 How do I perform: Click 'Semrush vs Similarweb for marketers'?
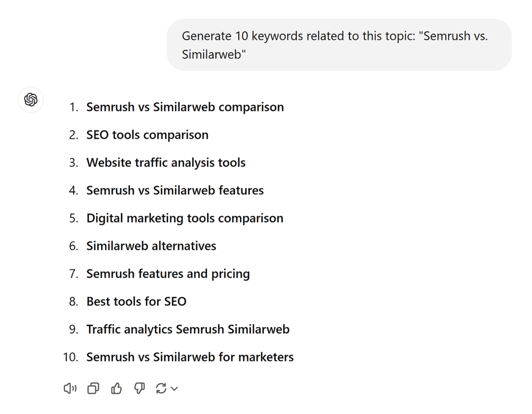click(190, 357)
